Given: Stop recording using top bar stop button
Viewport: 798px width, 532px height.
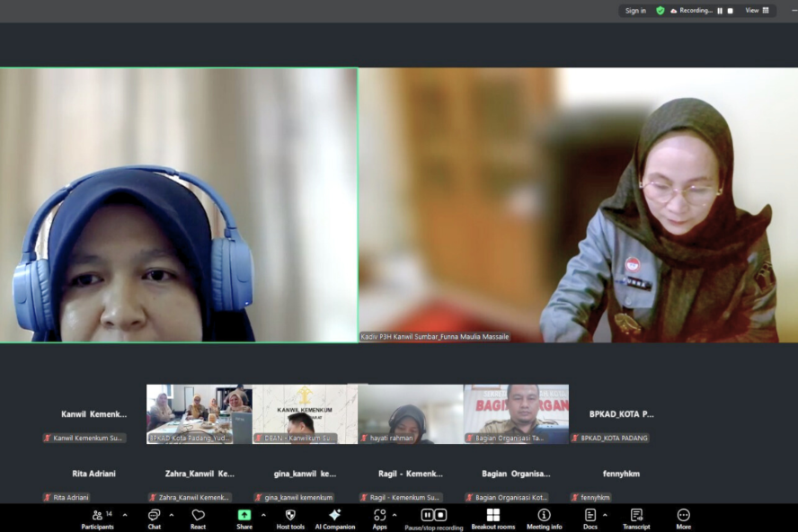Looking at the screenshot, I should (731, 11).
